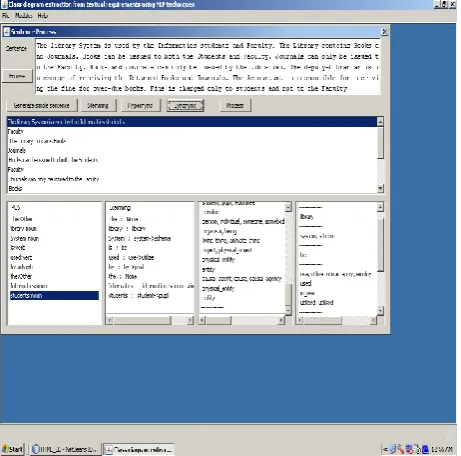Click 'library : library' stemming row
Image resolution: width=461 pixels, height=456 pixels.
pos(127,229)
